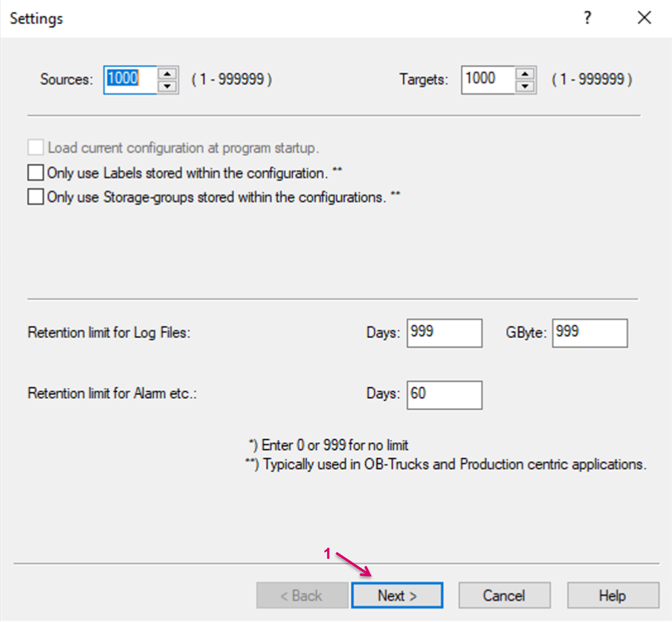Increment the Sources value with up arrow
Screen dimensions: 672x622
(x=167, y=74)
